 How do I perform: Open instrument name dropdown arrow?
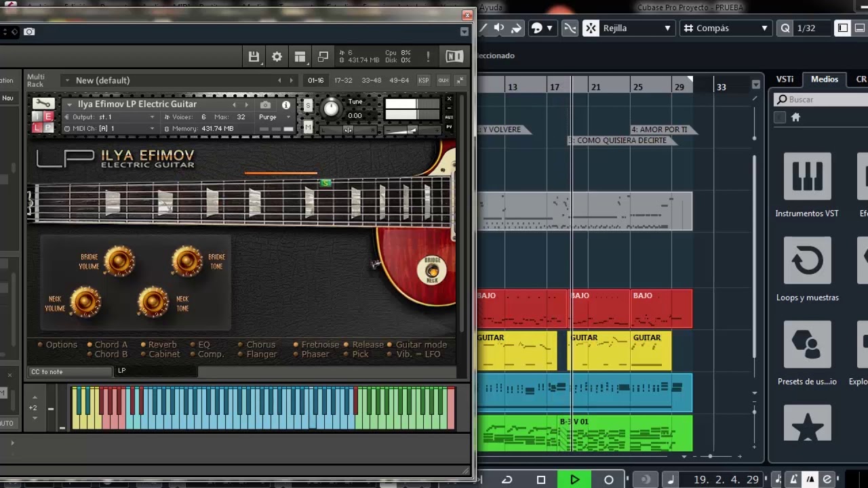click(x=69, y=104)
